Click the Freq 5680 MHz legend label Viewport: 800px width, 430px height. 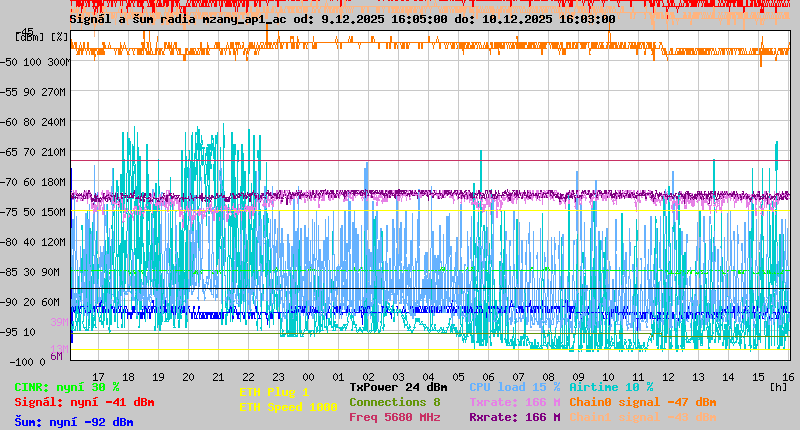pyautogui.click(x=394, y=417)
